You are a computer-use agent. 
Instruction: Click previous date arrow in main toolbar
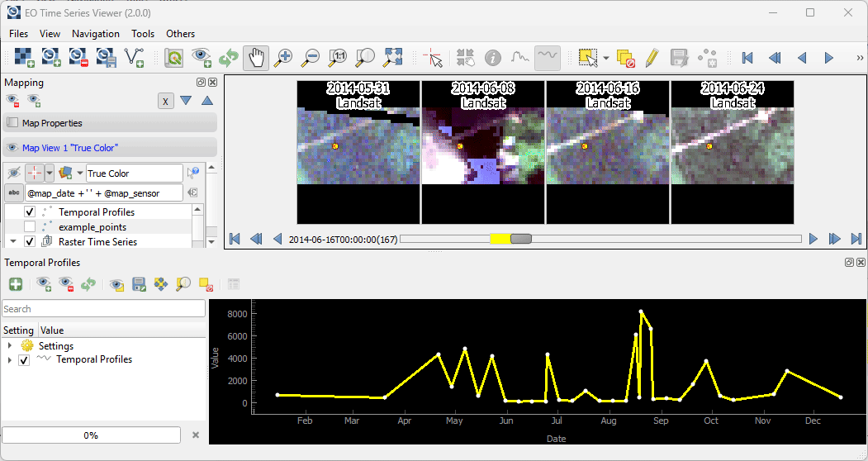[x=802, y=57]
